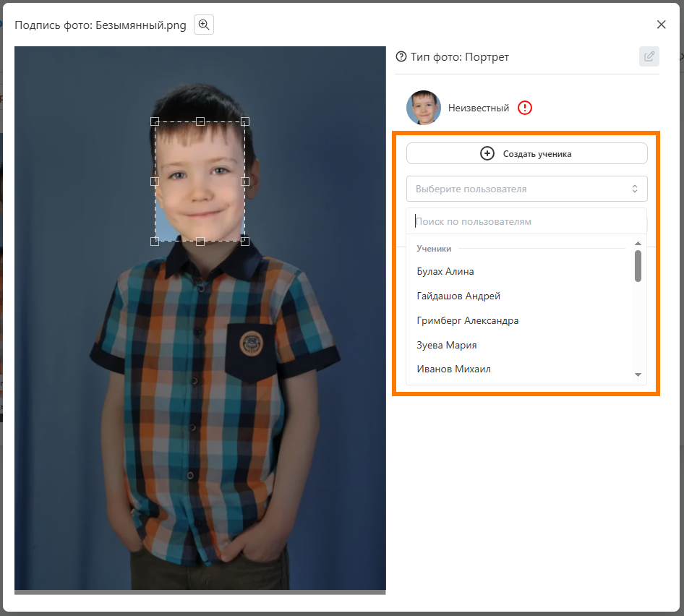684x616 pixels.
Task: Click the up-down chevron of the user selector
Action: (x=635, y=189)
